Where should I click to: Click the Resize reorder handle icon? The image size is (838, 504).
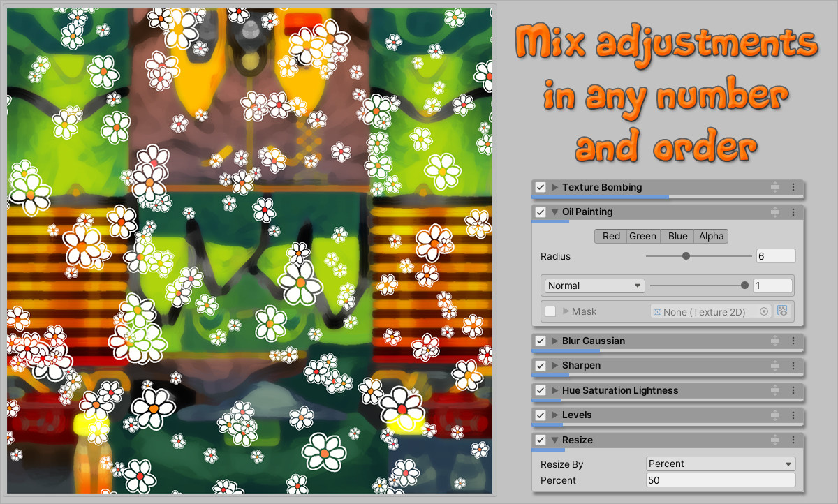coord(775,440)
